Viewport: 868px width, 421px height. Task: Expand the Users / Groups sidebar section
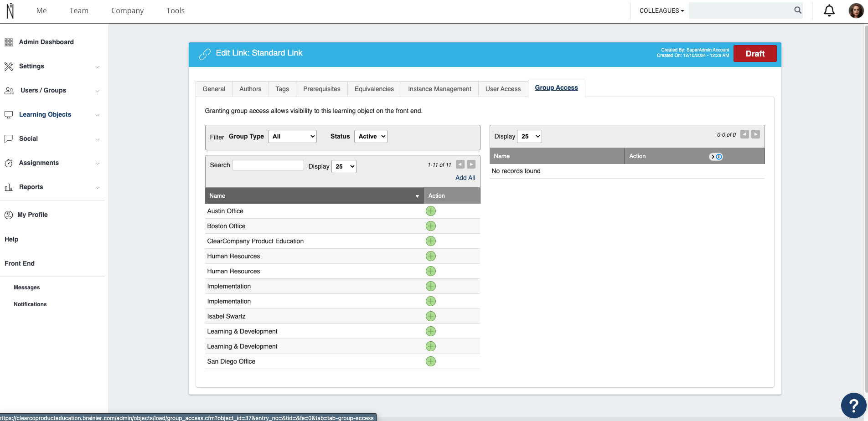98,91
